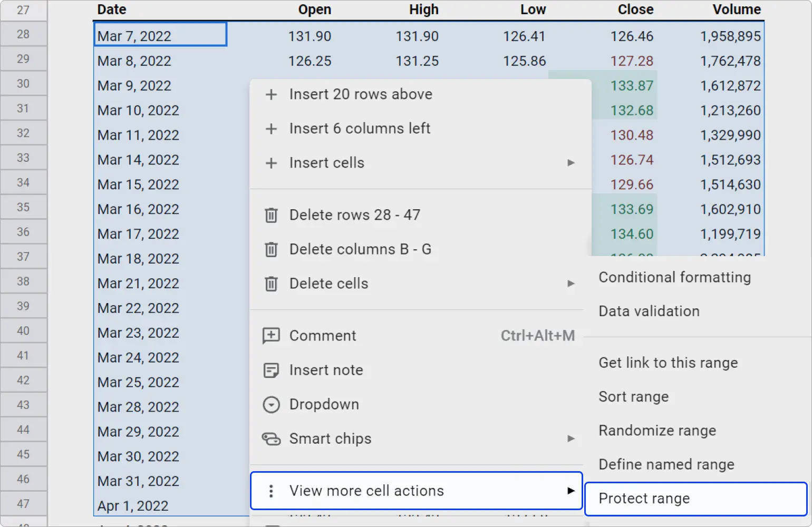Viewport: 812px width, 527px height.
Task: Choose Sort range from the submenu
Action: point(634,396)
